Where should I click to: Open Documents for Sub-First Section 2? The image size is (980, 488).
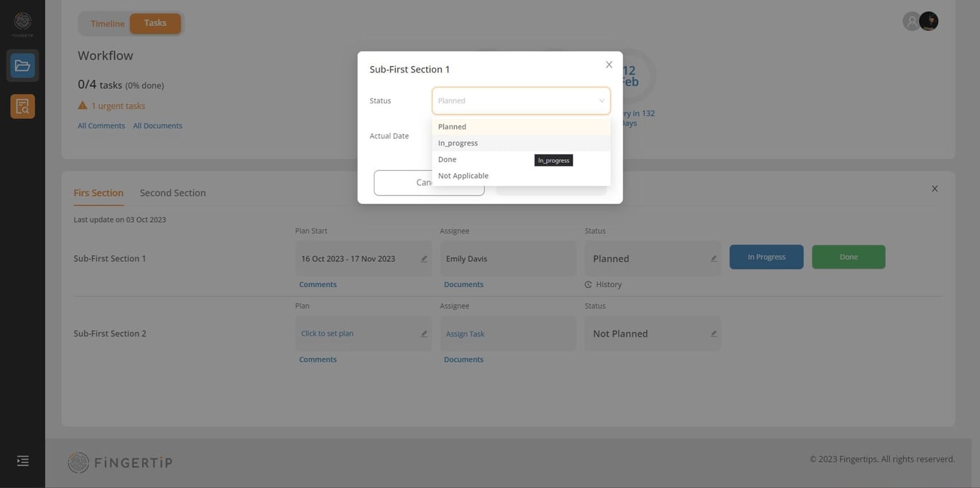[463, 360]
